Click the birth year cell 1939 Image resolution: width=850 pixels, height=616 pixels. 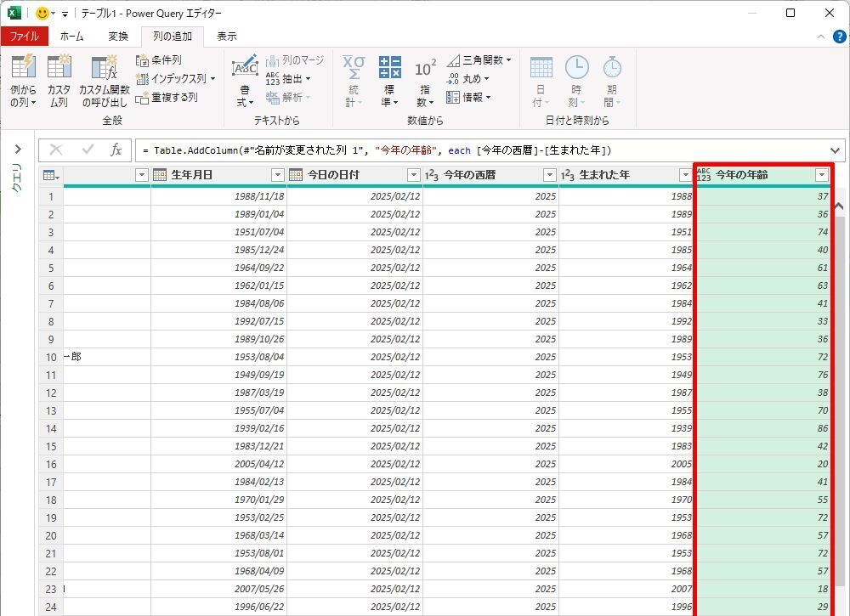(626, 428)
